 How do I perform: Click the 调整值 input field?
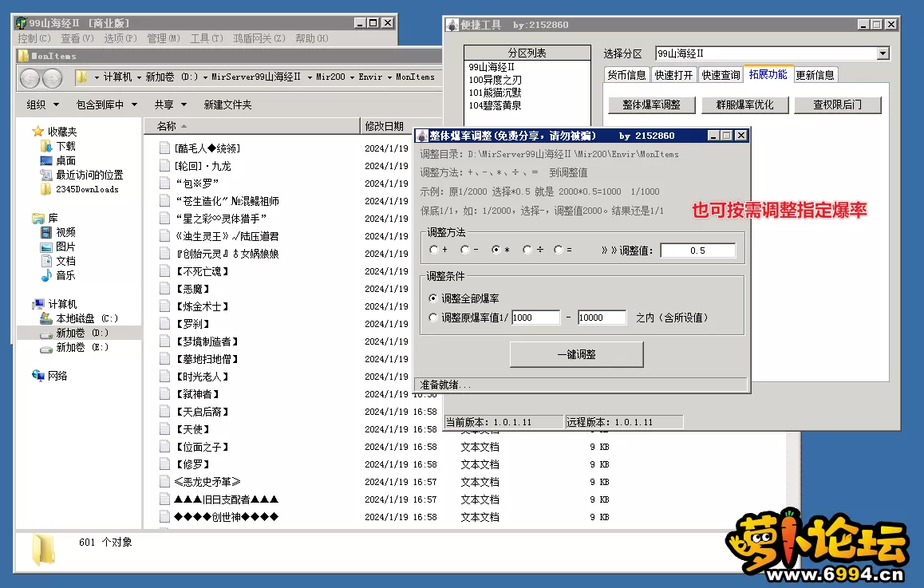tap(697, 251)
